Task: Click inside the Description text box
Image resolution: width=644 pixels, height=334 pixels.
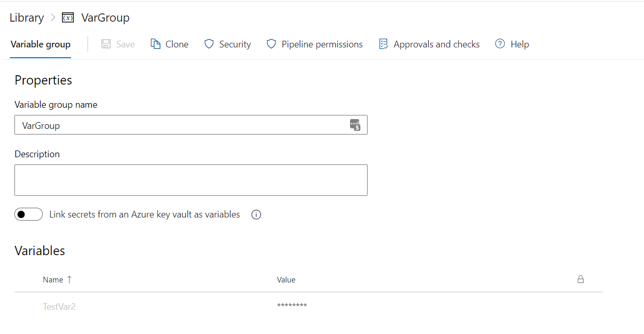Action: [x=190, y=180]
